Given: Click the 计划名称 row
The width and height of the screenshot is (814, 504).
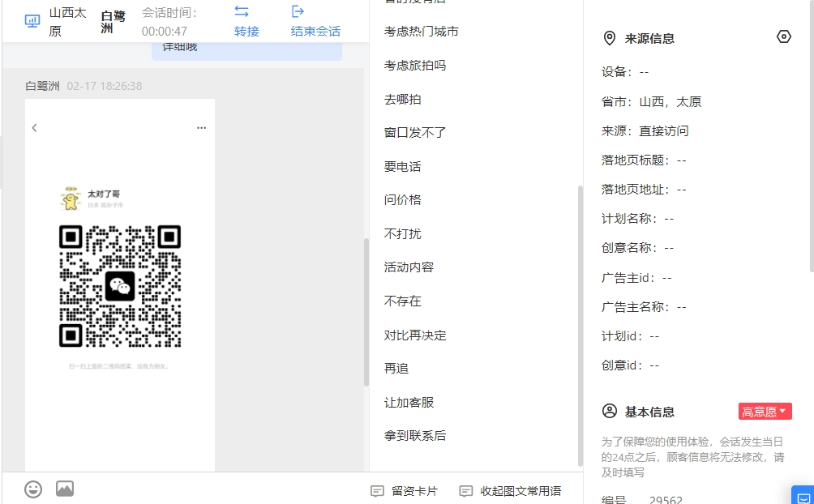Looking at the screenshot, I should coord(637,219).
